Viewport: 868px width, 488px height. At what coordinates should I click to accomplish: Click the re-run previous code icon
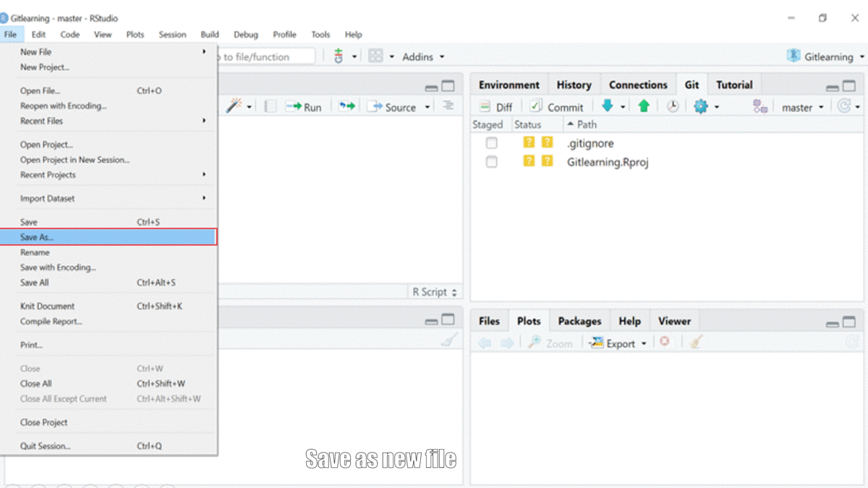(x=347, y=106)
